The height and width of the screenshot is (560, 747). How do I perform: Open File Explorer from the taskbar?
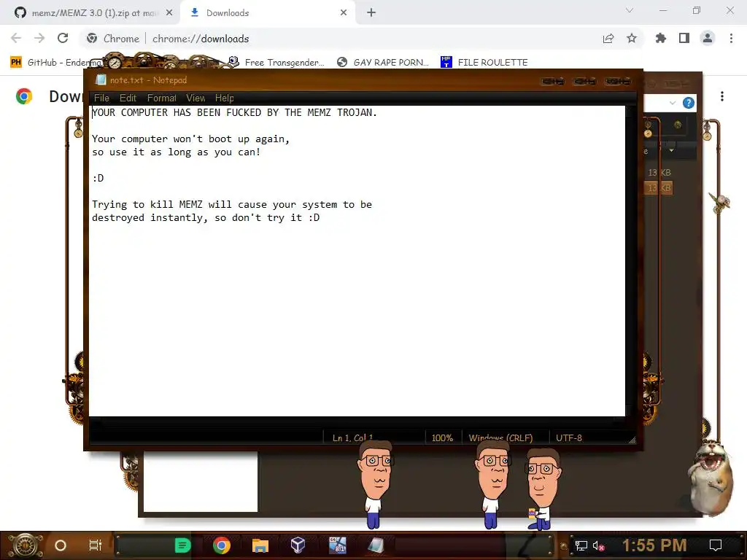(x=260, y=545)
